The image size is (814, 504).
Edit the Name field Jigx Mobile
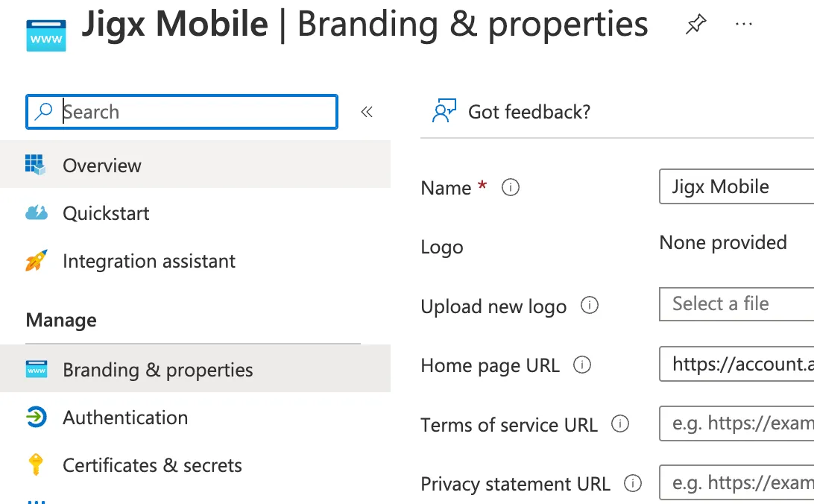point(736,186)
